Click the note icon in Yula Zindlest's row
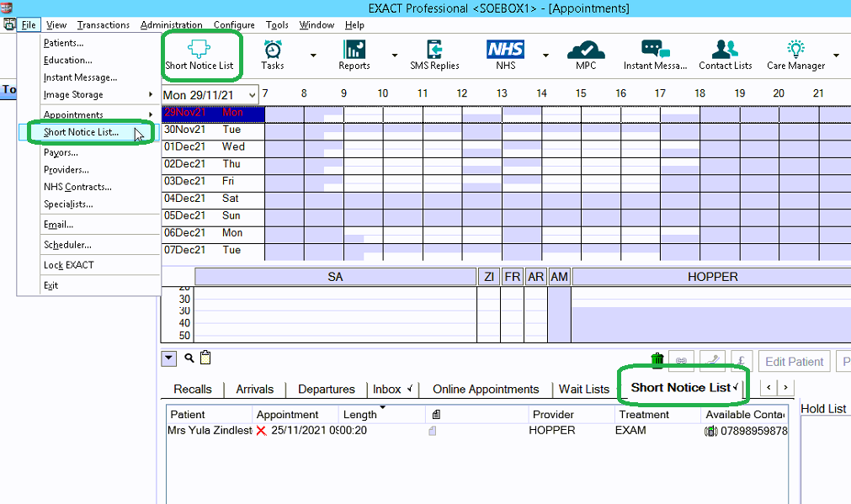The width and height of the screenshot is (851, 504). point(433,431)
